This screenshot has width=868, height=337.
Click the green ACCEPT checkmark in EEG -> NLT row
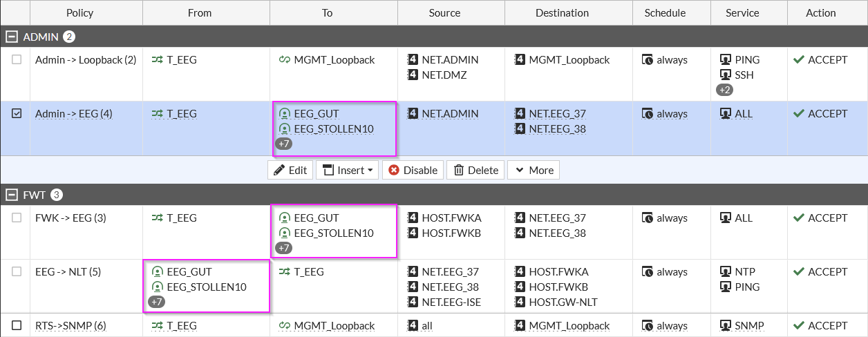click(798, 272)
